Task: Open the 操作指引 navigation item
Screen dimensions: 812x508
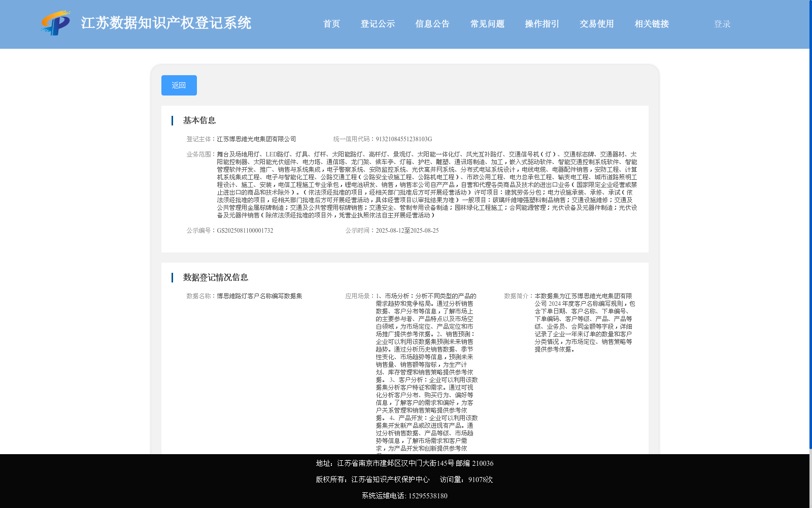Action: (542, 24)
